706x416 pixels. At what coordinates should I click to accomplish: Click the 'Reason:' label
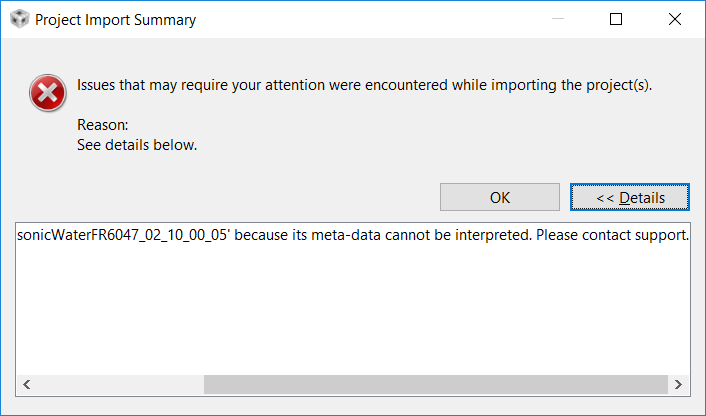(x=103, y=126)
